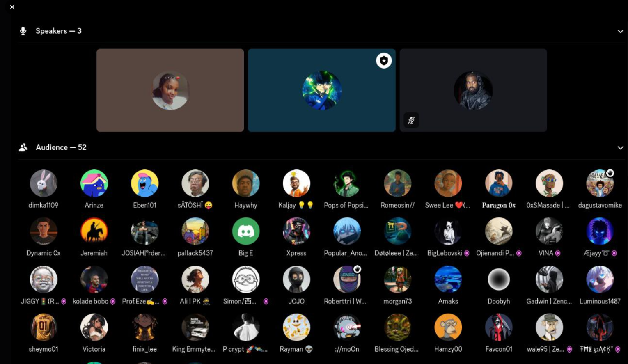The image size is (628, 364).
Task: Click the 'Luminous1487' username
Action: [x=600, y=301]
